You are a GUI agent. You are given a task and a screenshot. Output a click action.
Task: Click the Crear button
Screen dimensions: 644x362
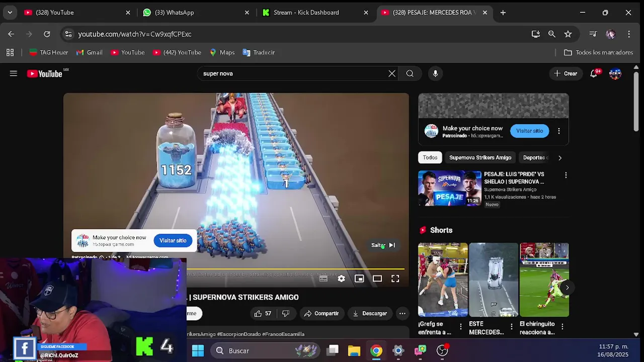pos(566,73)
